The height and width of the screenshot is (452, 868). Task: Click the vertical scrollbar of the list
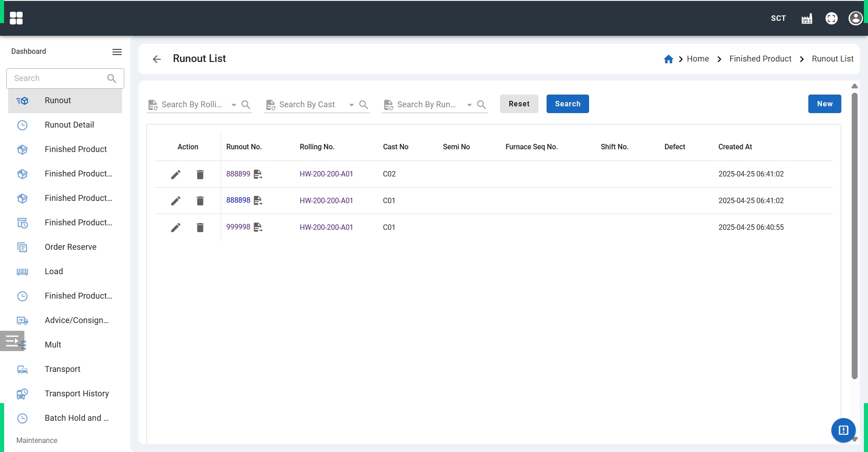click(854, 235)
